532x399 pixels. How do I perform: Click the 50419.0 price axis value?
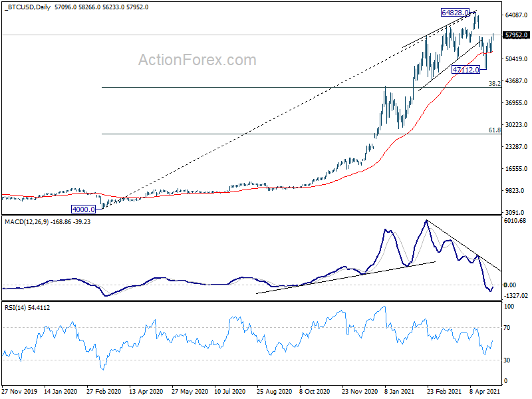(516, 59)
